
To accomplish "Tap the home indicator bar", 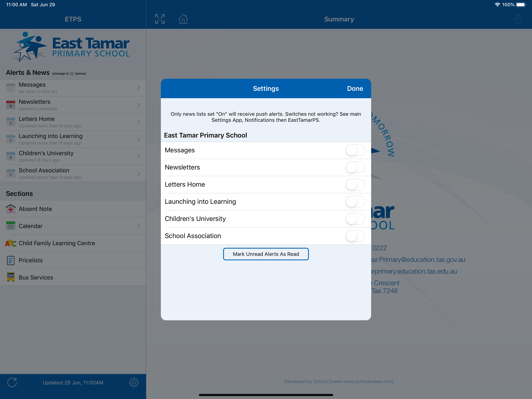I will point(266,395).
